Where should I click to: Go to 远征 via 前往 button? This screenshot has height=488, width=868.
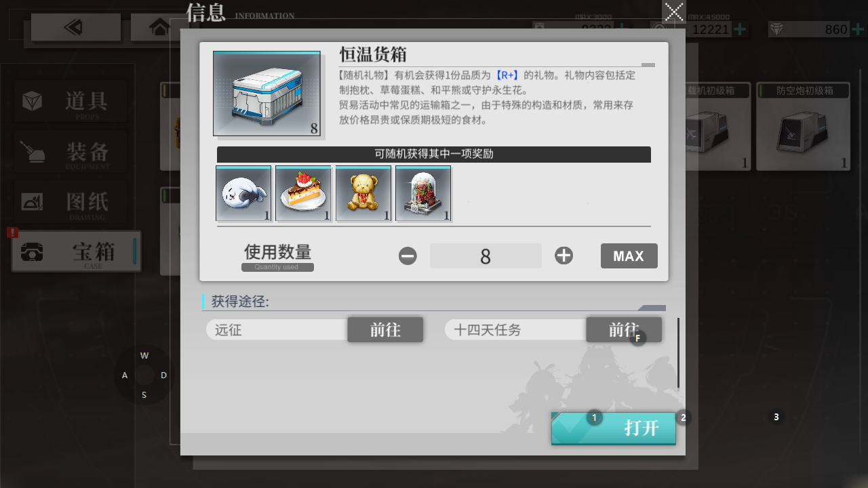(385, 330)
